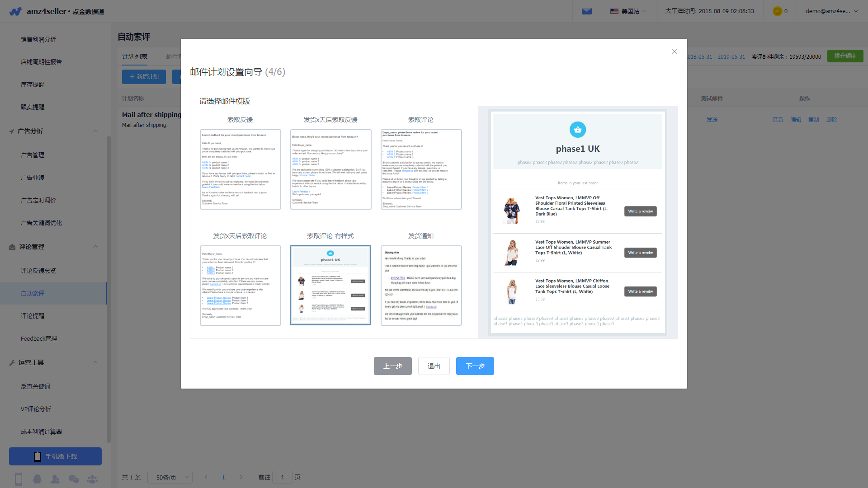This screenshot has width=868, height=488.
Task: Click the WeChat icon in sidebar footer
Action: click(74, 479)
